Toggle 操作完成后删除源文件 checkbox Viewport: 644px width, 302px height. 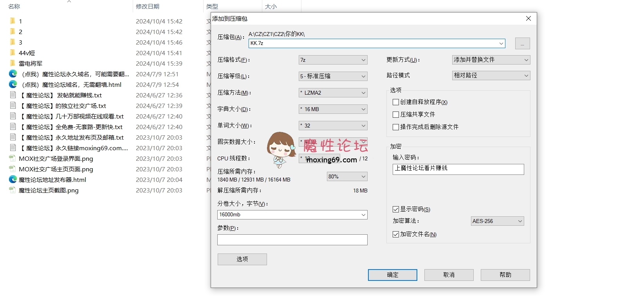coord(396,127)
